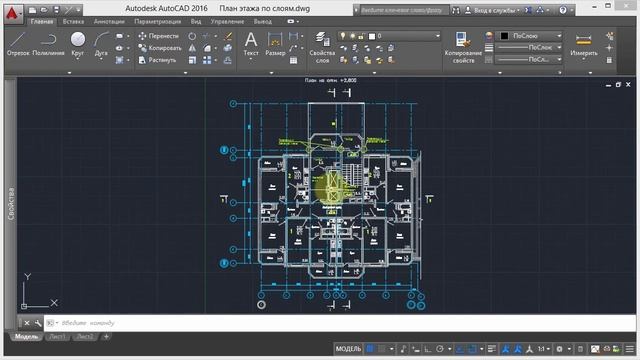This screenshot has height=360, width=640.
Task: Click Вход в службы sign-in button
Action: [x=492, y=10]
